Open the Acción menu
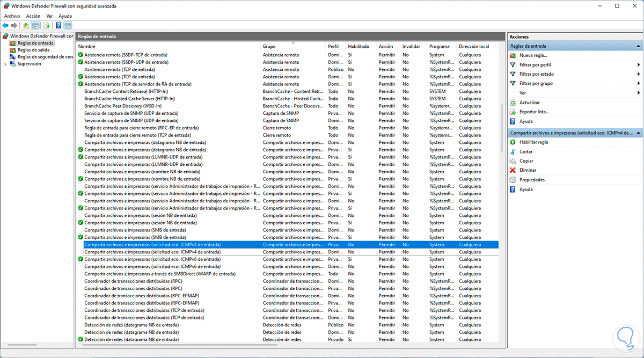644x358 pixels. point(33,16)
